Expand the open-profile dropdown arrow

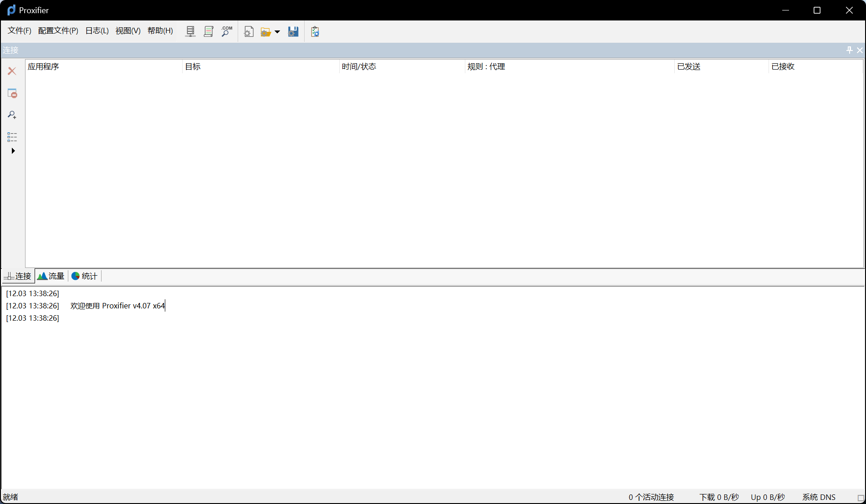click(277, 32)
